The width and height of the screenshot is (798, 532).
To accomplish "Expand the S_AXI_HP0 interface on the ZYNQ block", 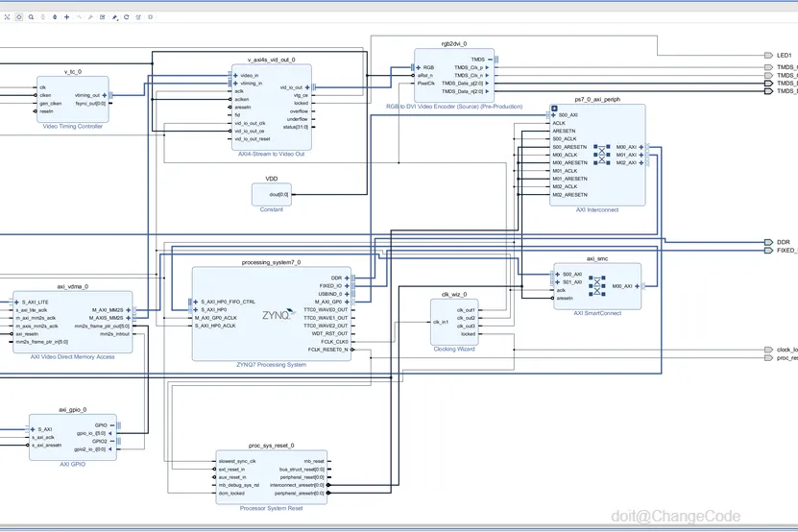I will click(196, 309).
